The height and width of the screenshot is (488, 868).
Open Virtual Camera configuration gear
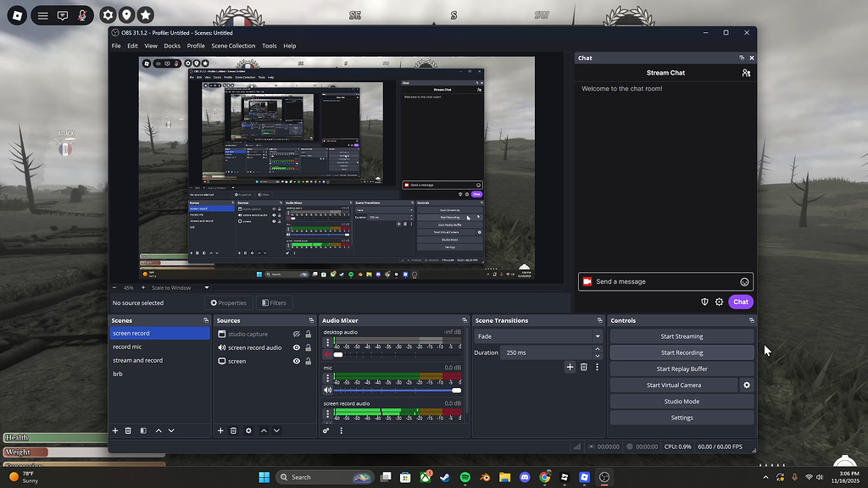(x=746, y=385)
